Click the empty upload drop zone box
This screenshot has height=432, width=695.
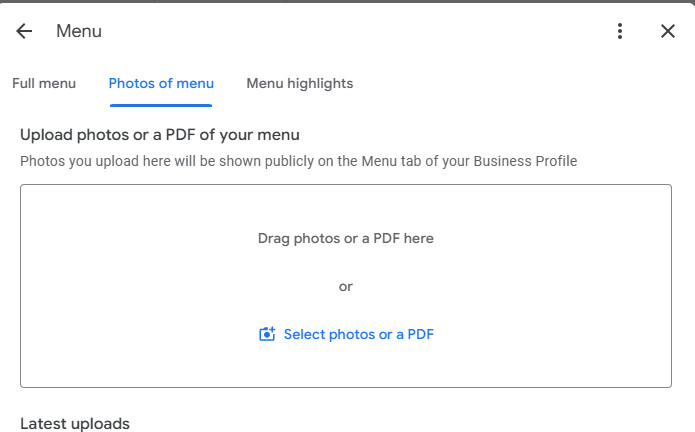pyautogui.click(x=346, y=286)
